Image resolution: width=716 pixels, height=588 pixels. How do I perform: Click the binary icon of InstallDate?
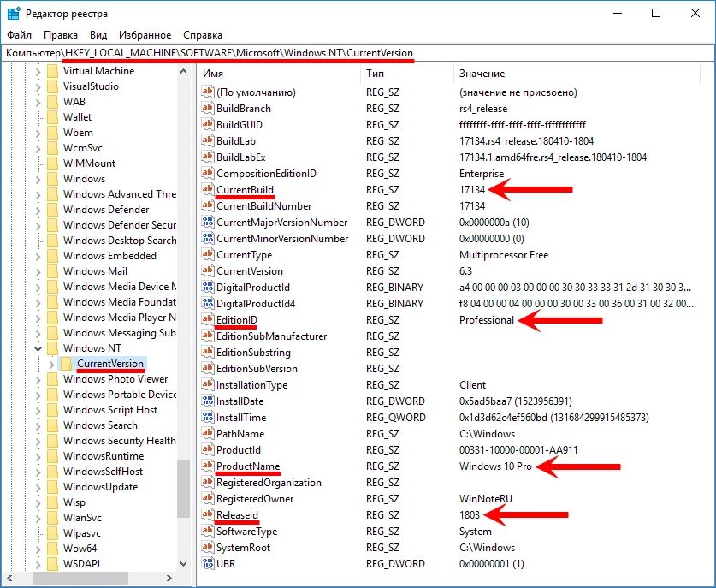(x=208, y=401)
